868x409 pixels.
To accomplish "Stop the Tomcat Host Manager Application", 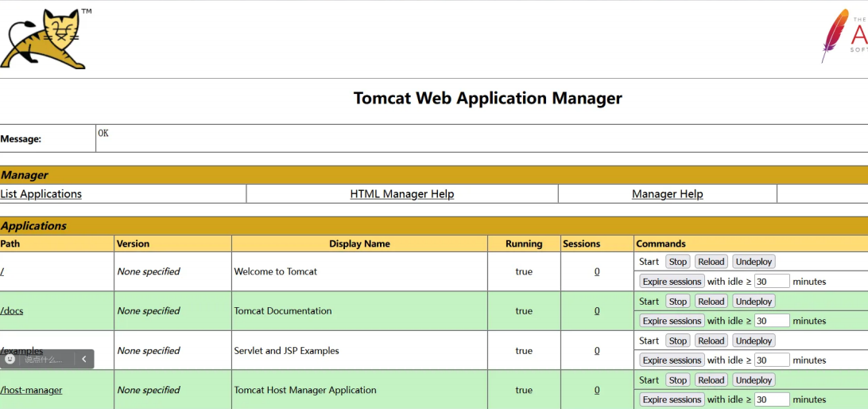I will (x=677, y=380).
